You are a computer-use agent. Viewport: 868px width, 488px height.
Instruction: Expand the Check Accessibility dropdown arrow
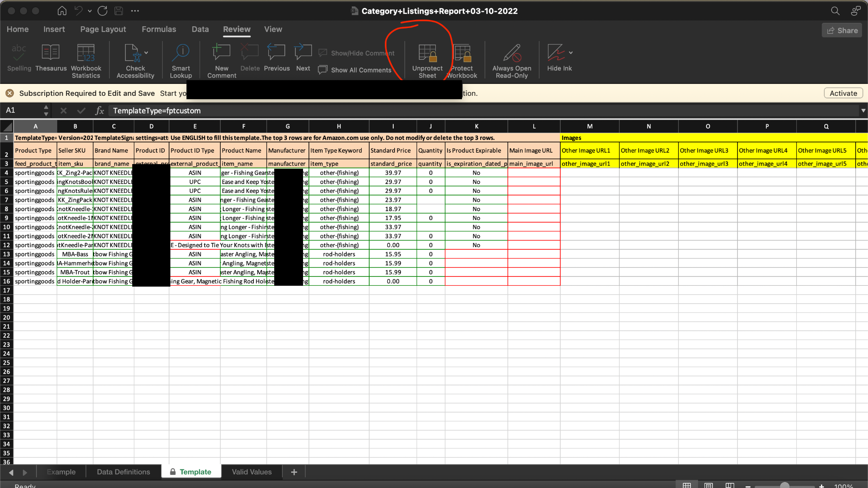click(x=146, y=53)
